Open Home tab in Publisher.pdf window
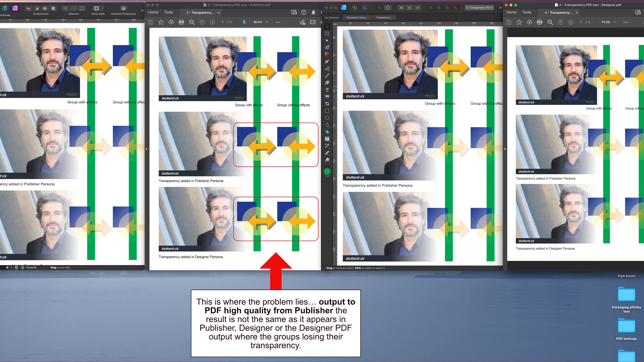This screenshot has width=644, height=362. coord(153,12)
